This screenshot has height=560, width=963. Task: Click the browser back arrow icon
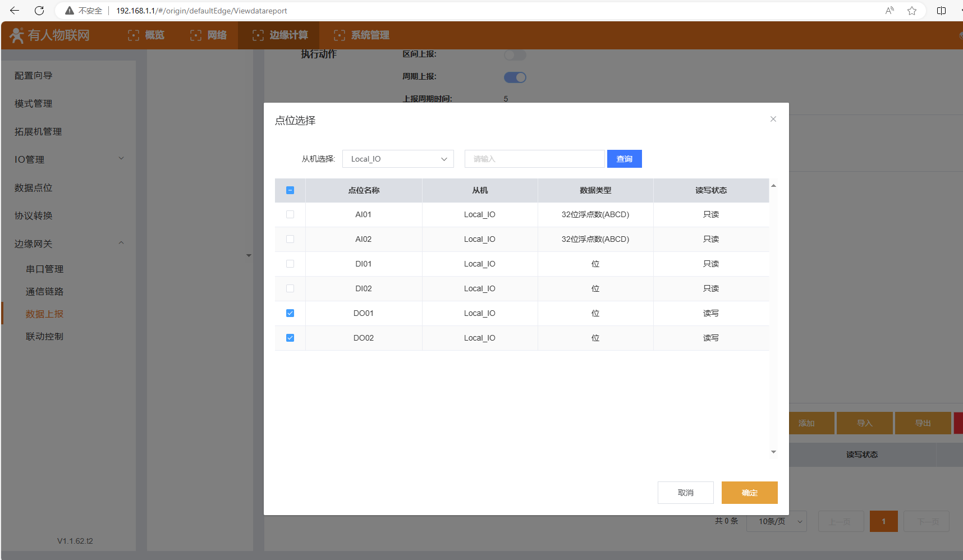[x=15, y=11]
